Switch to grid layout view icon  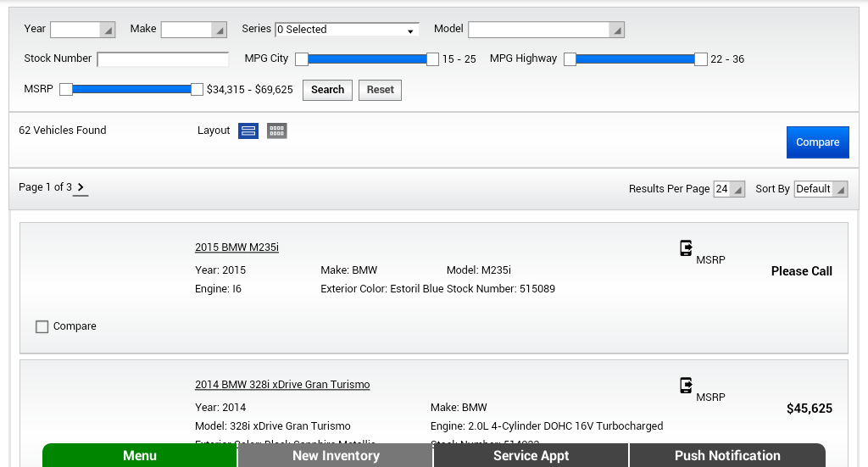[x=277, y=131]
